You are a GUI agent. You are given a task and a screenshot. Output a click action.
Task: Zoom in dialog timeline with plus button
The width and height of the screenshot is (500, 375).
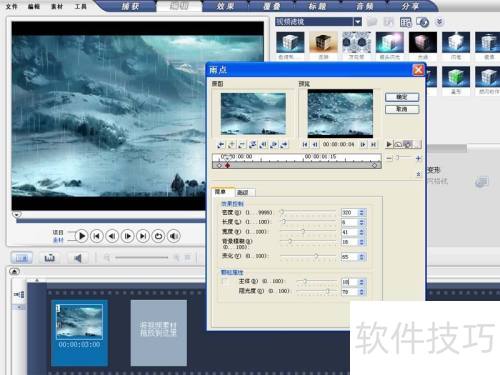point(418,158)
